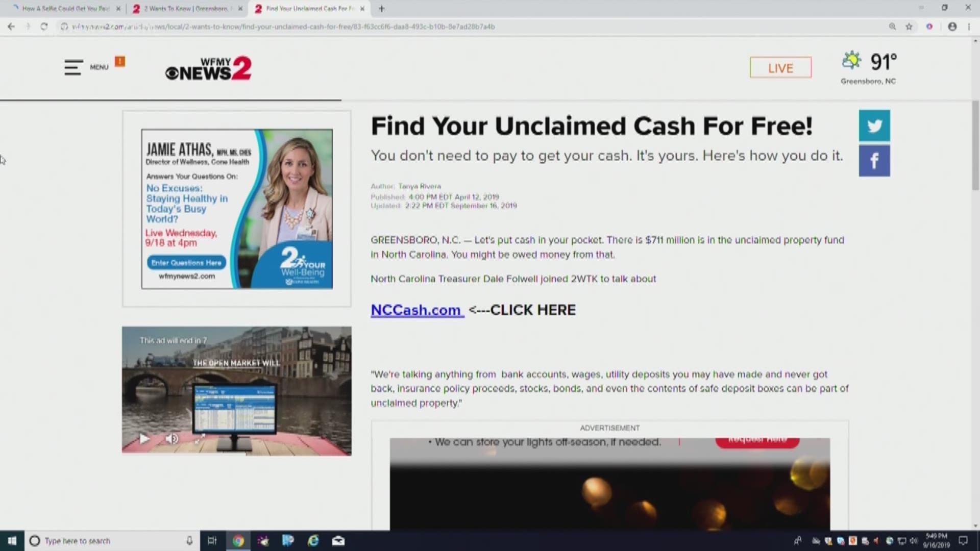Share the article on Twitter
980x551 pixels.
pos(874,126)
